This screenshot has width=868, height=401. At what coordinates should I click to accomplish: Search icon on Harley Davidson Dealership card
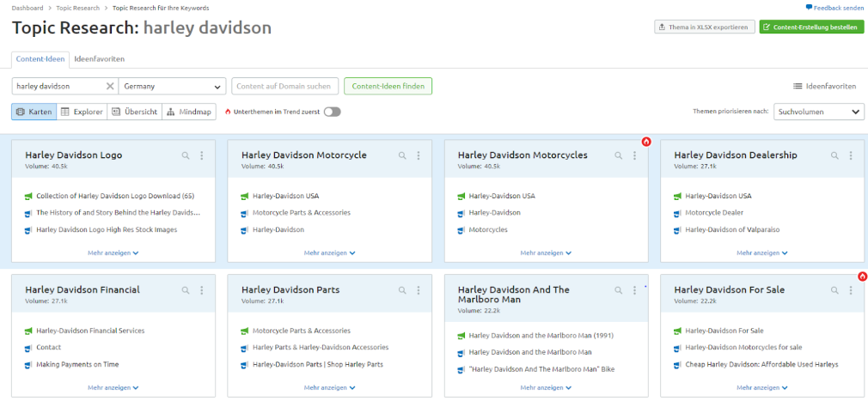tap(834, 156)
